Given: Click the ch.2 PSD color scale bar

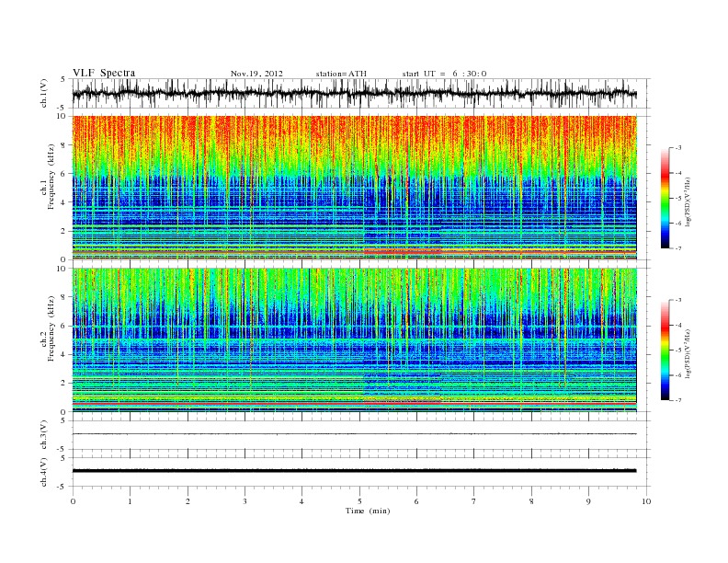Looking at the screenshot, I should click(665, 350).
